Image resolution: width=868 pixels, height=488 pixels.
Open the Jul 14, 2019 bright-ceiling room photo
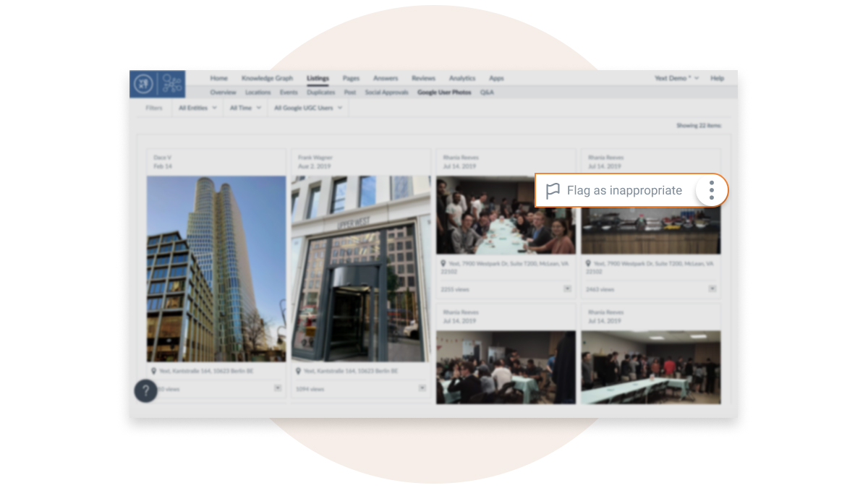coord(651,367)
